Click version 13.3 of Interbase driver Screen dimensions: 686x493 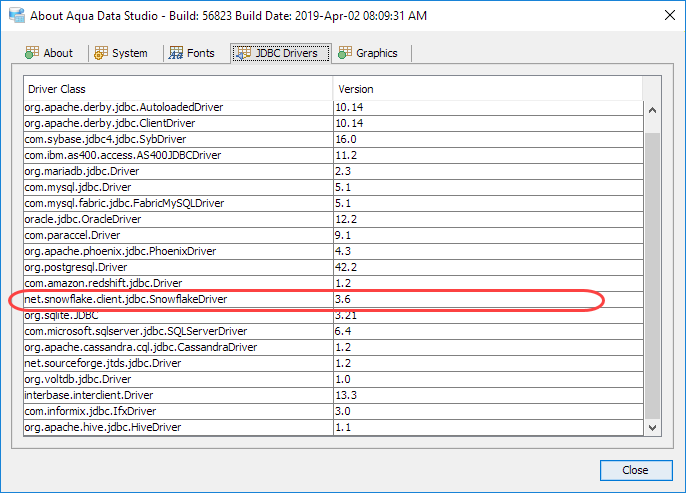[346, 395]
